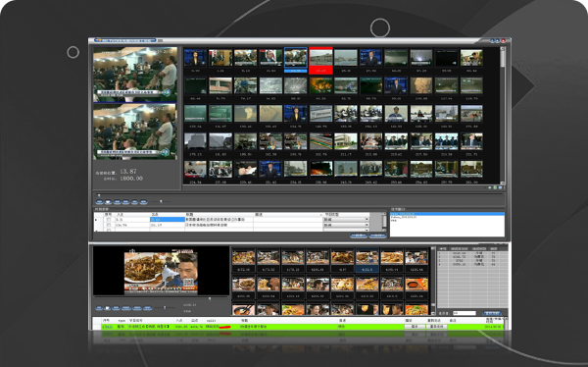Screen dimensions: 588x367
Task: Click the 211.17 out-point cell in second row
Action: tap(168, 225)
